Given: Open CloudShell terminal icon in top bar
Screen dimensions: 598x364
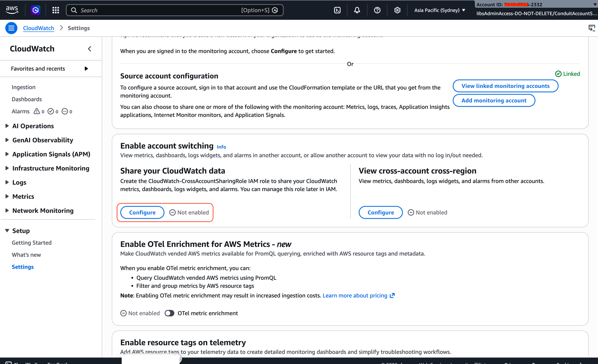Looking at the screenshot, I should (337, 10).
